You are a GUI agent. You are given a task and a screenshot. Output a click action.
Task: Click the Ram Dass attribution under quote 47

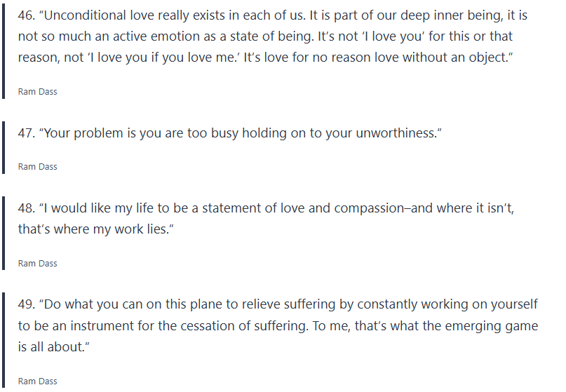pos(38,167)
